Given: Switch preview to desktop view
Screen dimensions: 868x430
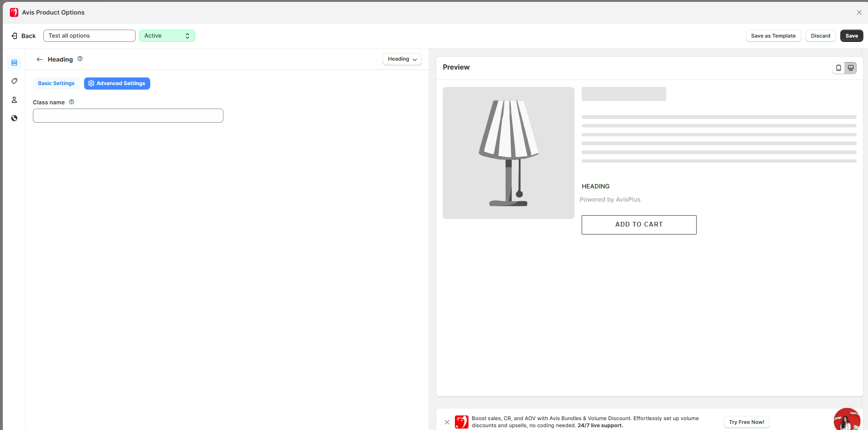Looking at the screenshot, I should tap(851, 68).
